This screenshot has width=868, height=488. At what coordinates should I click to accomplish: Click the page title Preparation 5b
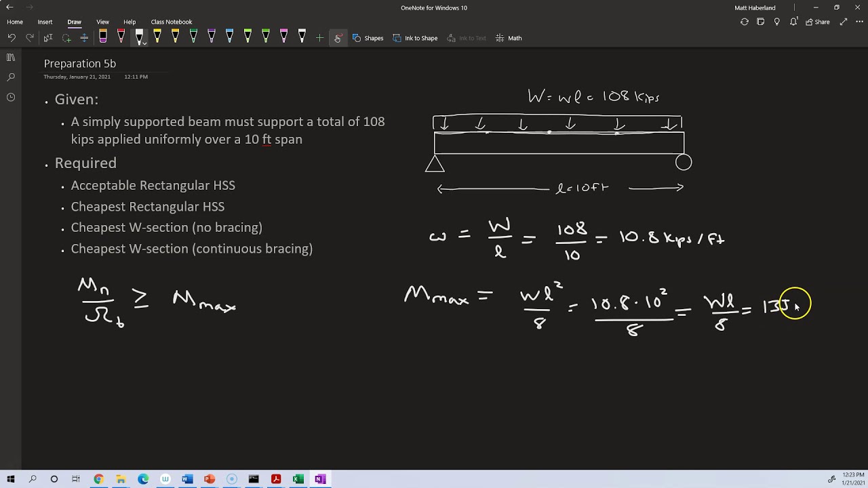coord(80,64)
